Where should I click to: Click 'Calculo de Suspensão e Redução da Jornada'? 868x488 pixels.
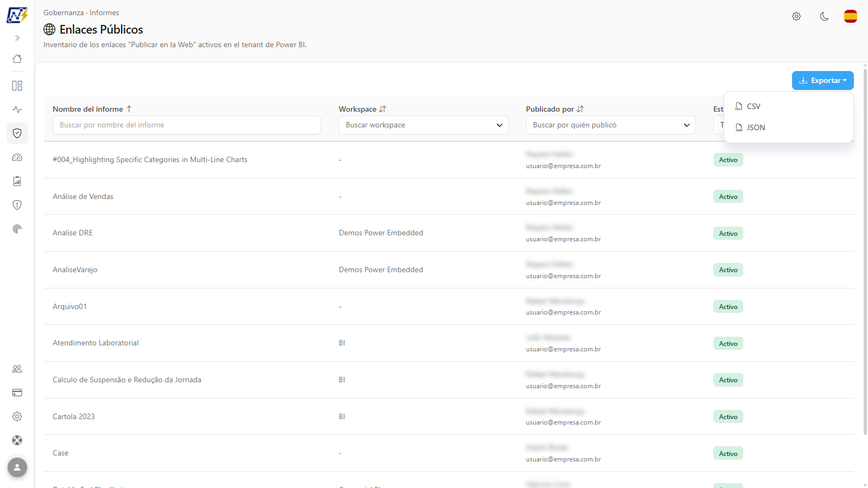(x=127, y=380)
